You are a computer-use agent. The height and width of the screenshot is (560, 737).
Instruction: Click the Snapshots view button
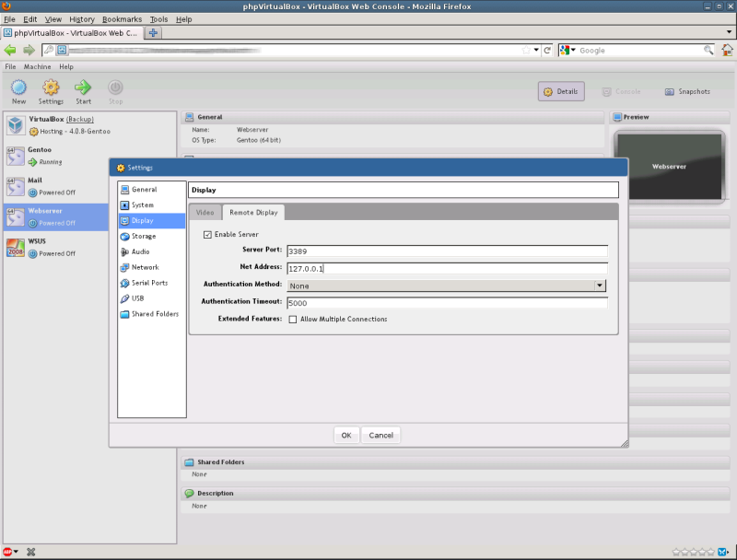pos(687,91)
